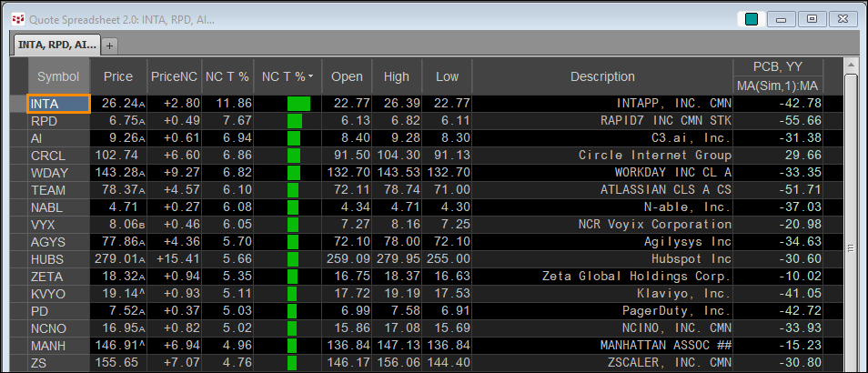Click the Symbol column header

click(x=58, y=76)
